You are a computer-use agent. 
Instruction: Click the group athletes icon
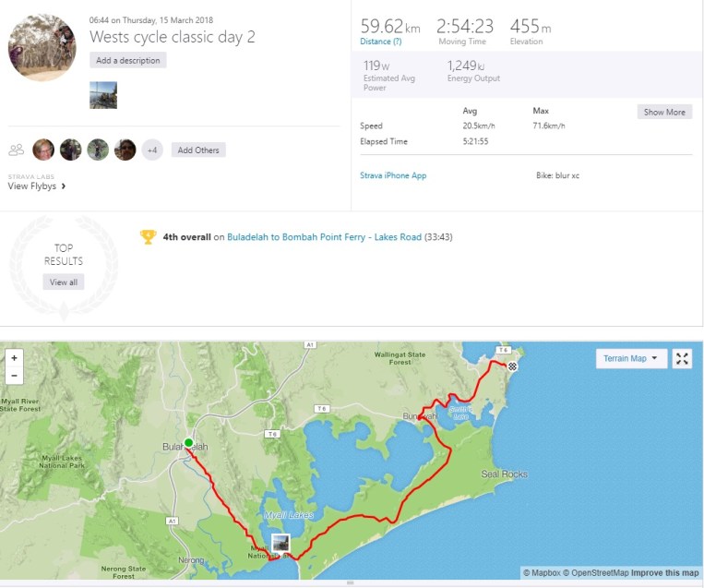[16, 150]
